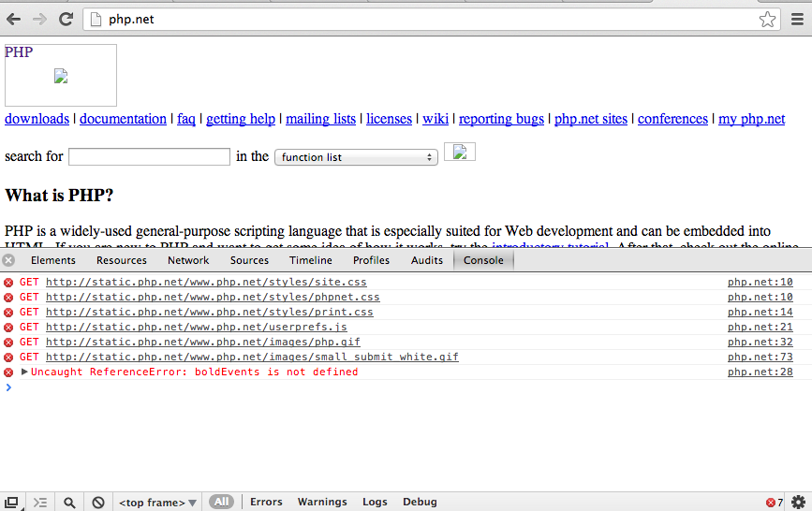This screenshot has width=812, height=511.
Task: Open DevTools settings gear
Action: click(x=799, y=503)
